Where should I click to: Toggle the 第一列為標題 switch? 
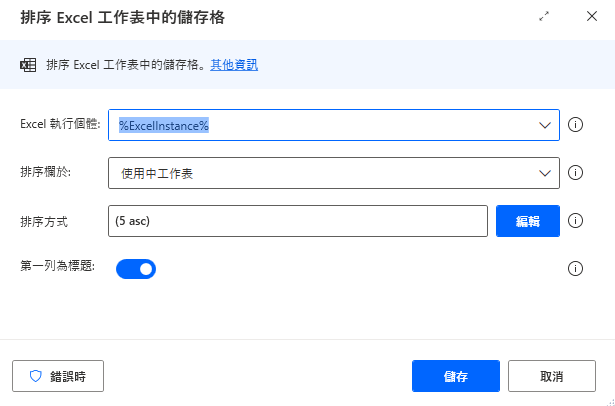[x=136, y=268]
